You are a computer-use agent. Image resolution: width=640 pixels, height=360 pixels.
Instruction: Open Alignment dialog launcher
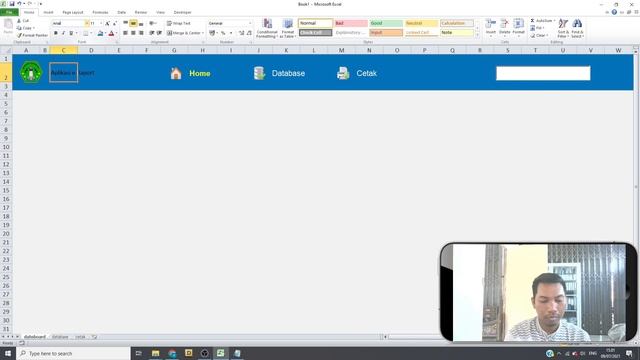pyautogui.click(x=202, y=42)
